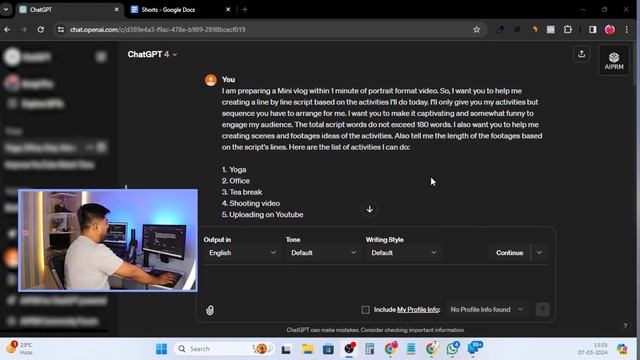Open the Tone Default dropdown
Image resolution: width=640 pixels, height=360 pixels.
(323, 253)
